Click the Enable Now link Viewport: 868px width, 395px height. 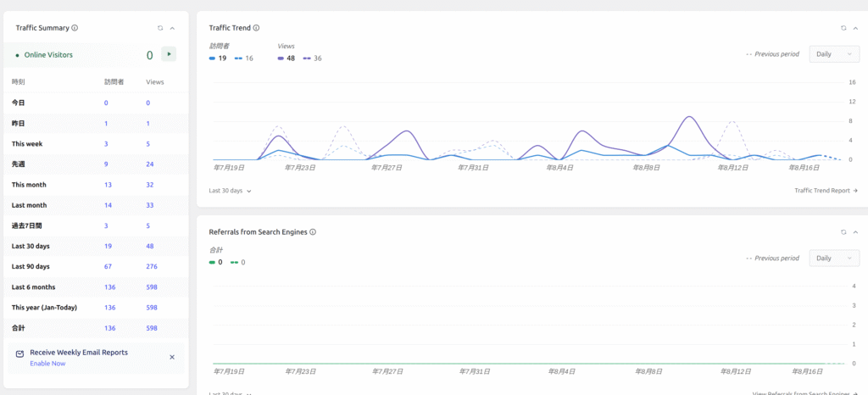(x=47, y=363)
